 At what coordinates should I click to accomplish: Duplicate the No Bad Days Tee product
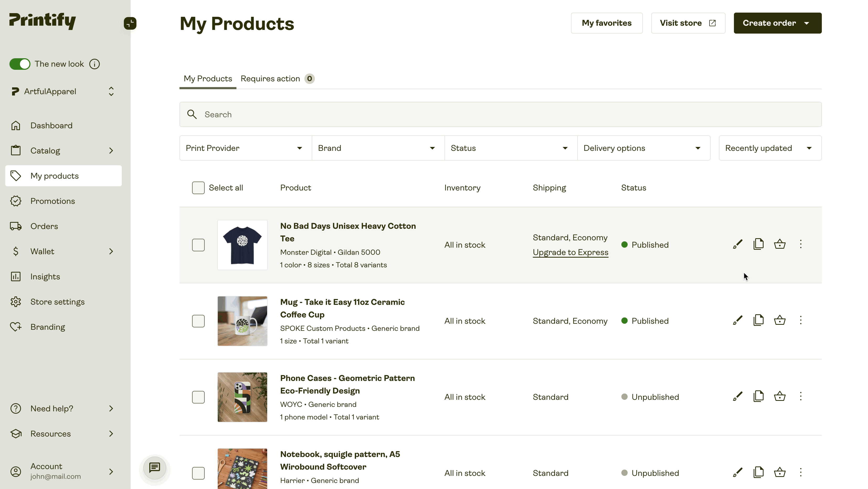[x=759, y=244]
